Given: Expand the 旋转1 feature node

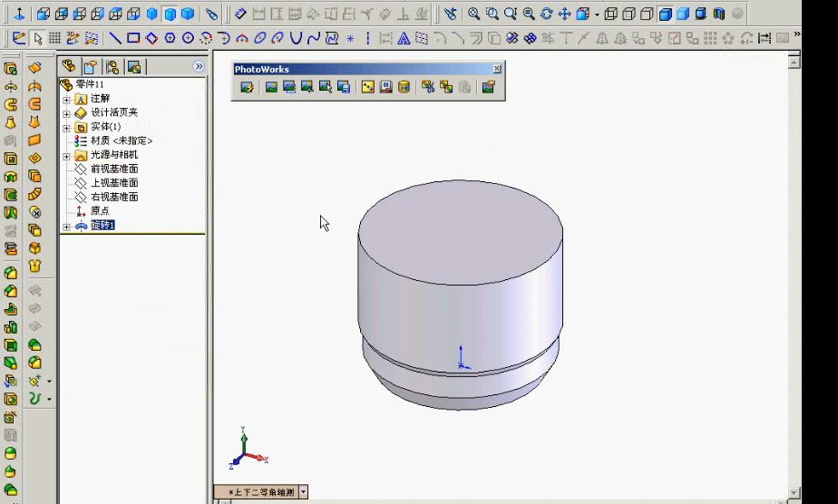Looking at the screenshot, I should pyautogui.click(x=66, y=227).
